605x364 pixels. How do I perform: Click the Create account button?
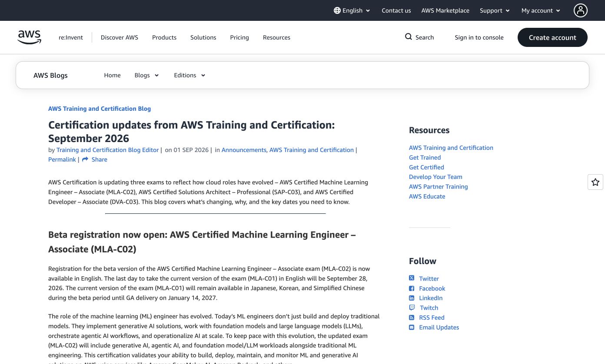(552, 37)
